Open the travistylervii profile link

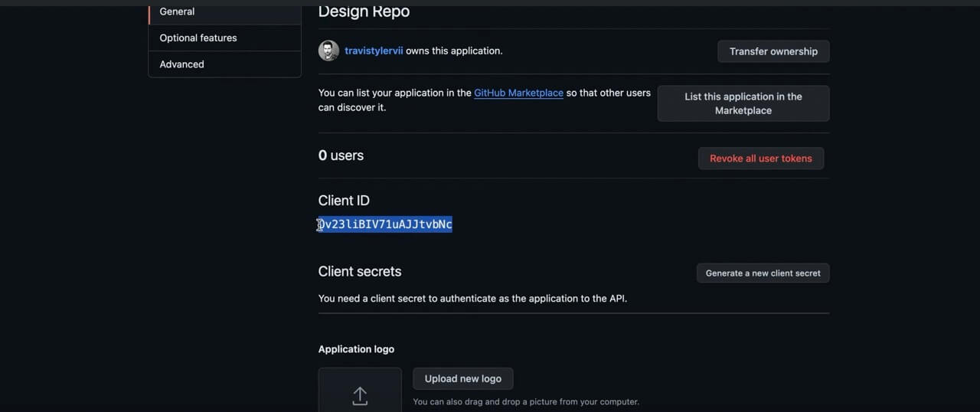(x=374, y=51)
